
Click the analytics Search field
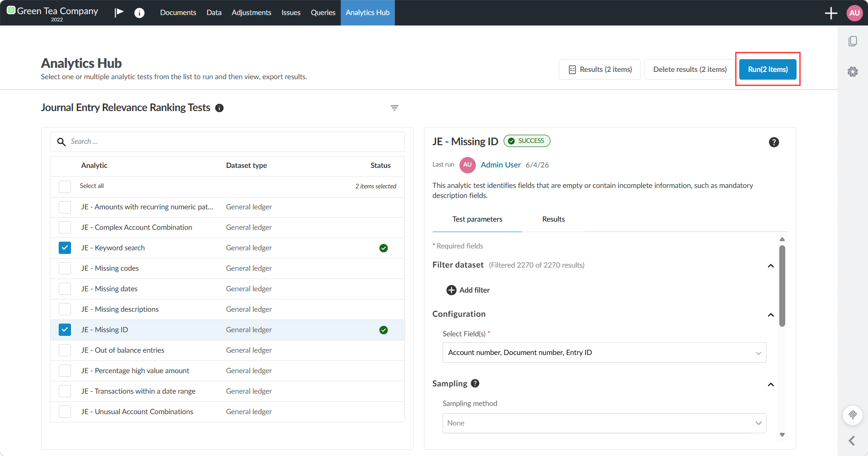pyautogui.click(x=227, y=142)
